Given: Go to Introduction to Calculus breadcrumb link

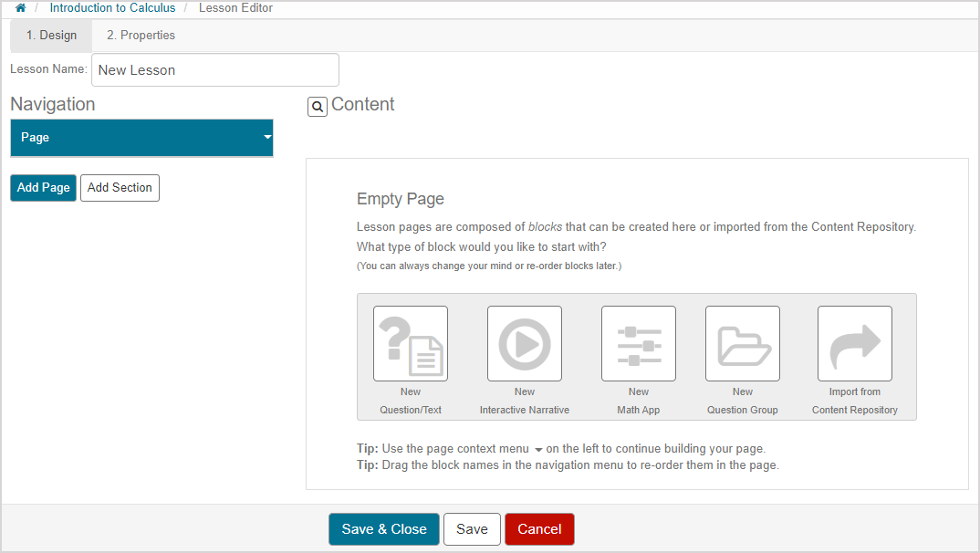Looking at the screenshot, I should point(112,8).
